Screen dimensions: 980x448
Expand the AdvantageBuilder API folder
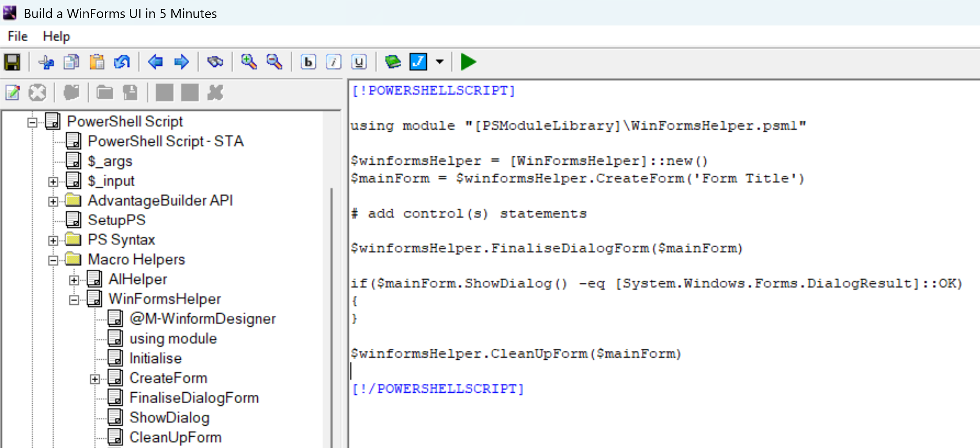tap(53, 202)
